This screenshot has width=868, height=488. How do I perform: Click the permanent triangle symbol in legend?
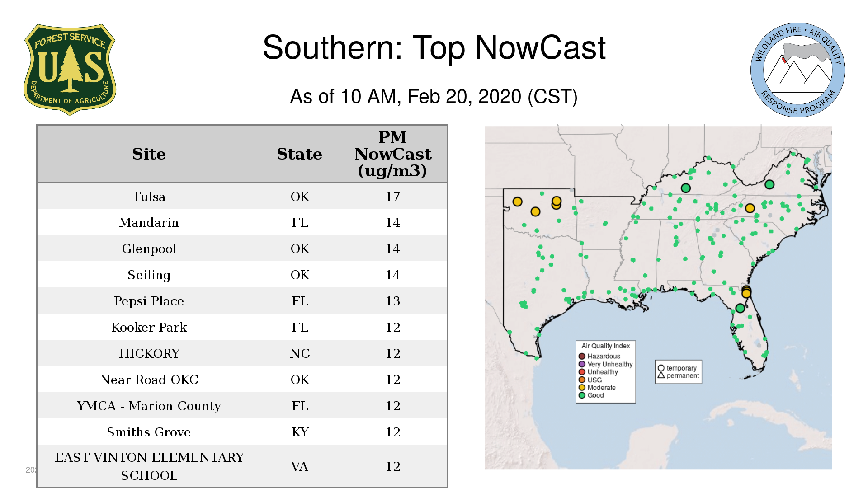coord(661,375)
